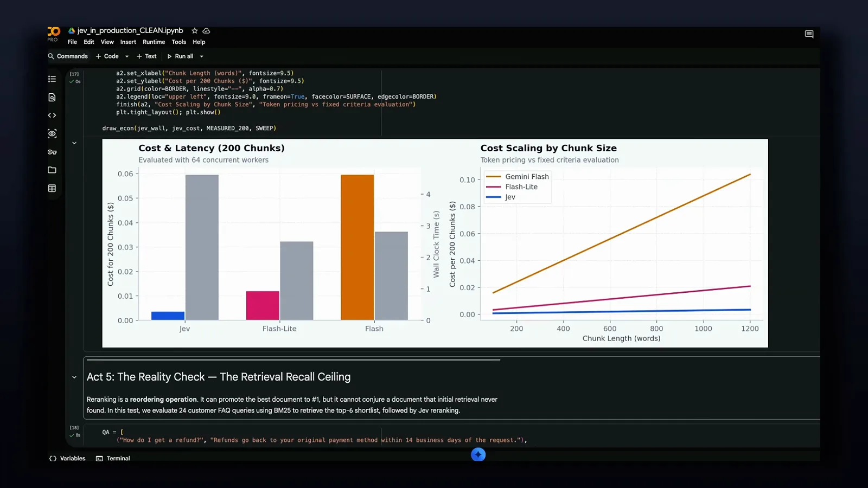Open the Commands search
This screenshot has width=868, height=488.
68,56
